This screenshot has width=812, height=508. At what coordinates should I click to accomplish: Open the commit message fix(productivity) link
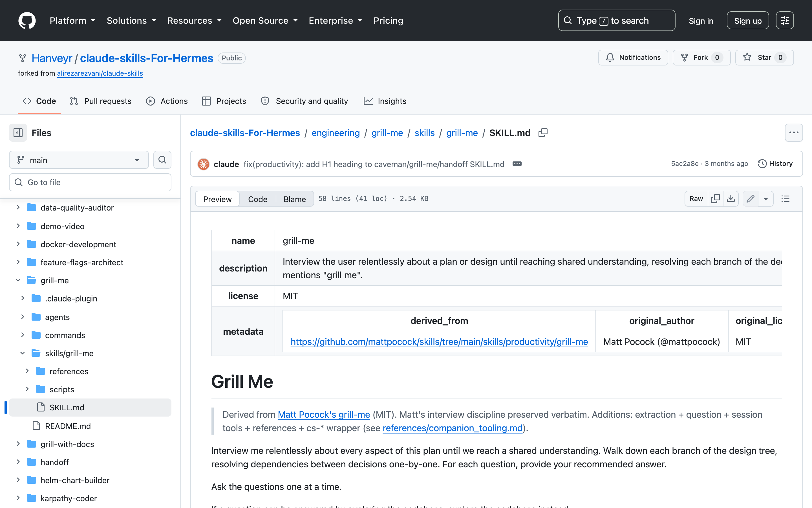coord(374,164)
